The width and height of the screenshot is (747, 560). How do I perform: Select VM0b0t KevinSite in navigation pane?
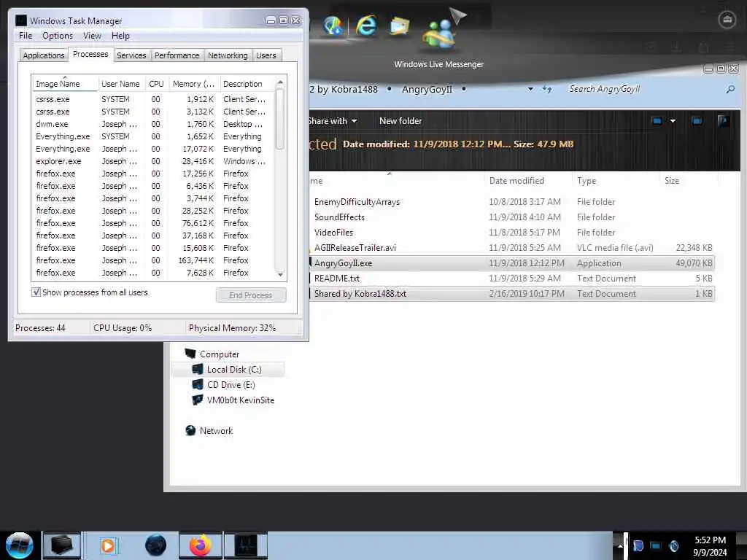233,400
